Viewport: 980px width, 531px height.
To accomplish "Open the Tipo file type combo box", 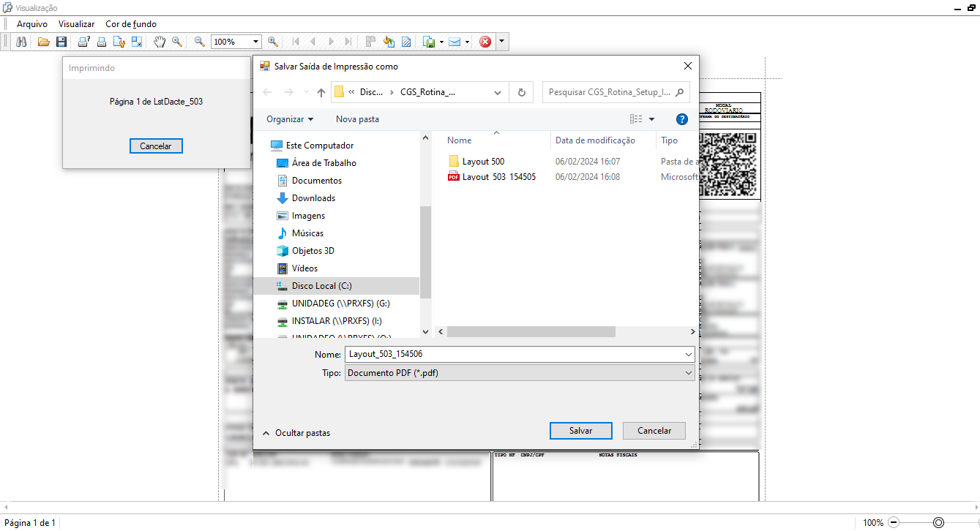I will [519, 373].
